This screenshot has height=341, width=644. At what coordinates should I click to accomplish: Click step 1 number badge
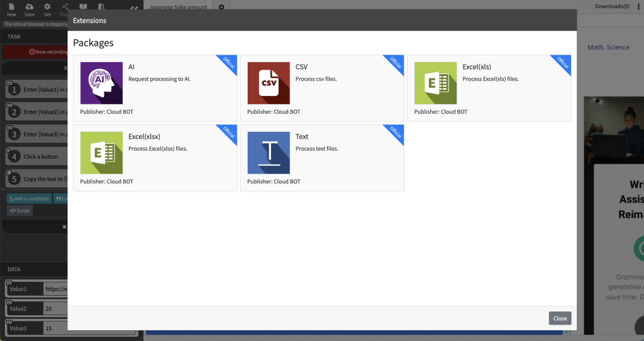point(14,89)
